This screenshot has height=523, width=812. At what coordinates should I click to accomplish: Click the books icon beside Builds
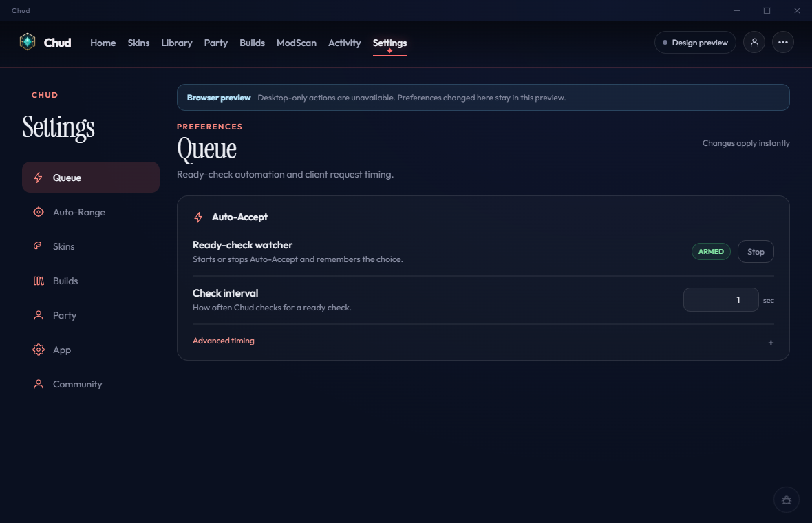[39, 281]
